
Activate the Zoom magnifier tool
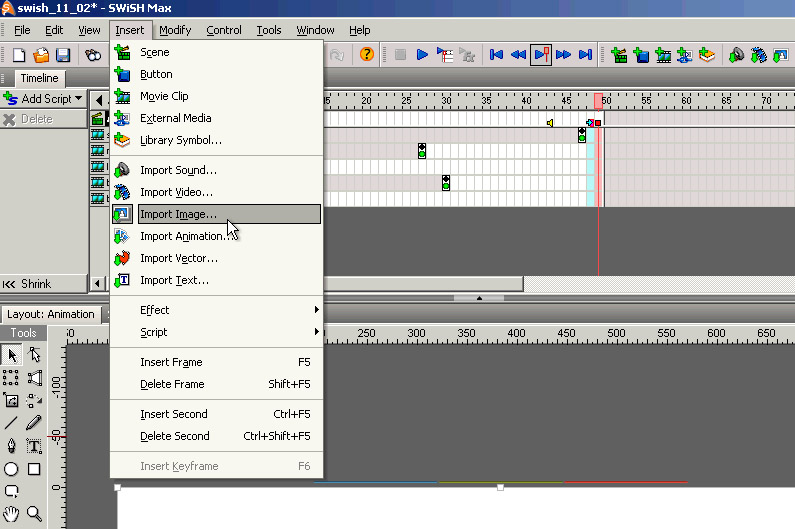pyautogui.click(x=34, y=514)
